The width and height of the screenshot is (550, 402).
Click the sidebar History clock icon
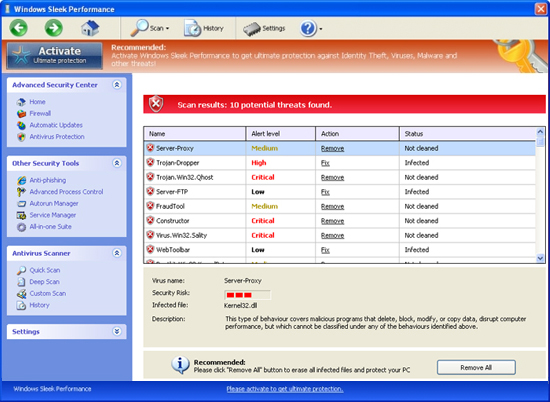click(21, 305)
